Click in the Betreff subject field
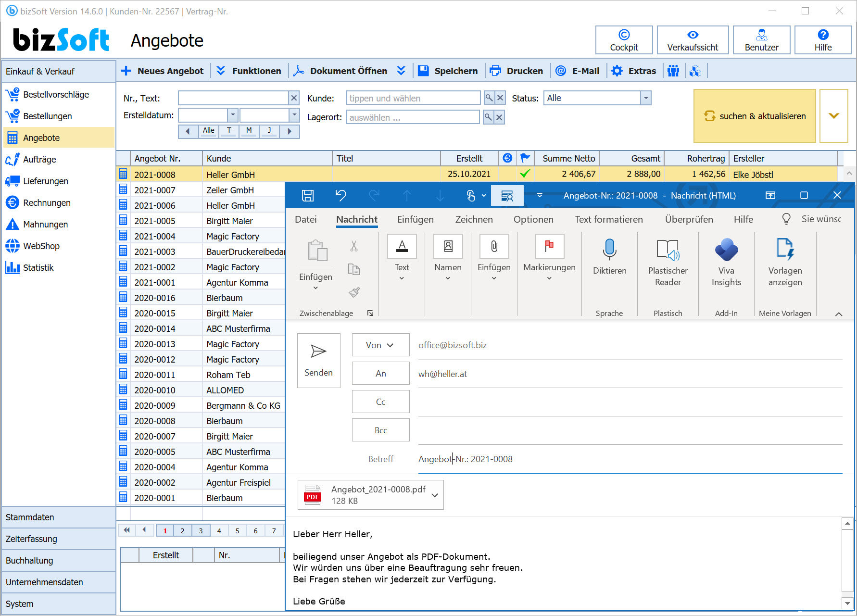Viewport: 857px width, 616px height. (630, 459)
